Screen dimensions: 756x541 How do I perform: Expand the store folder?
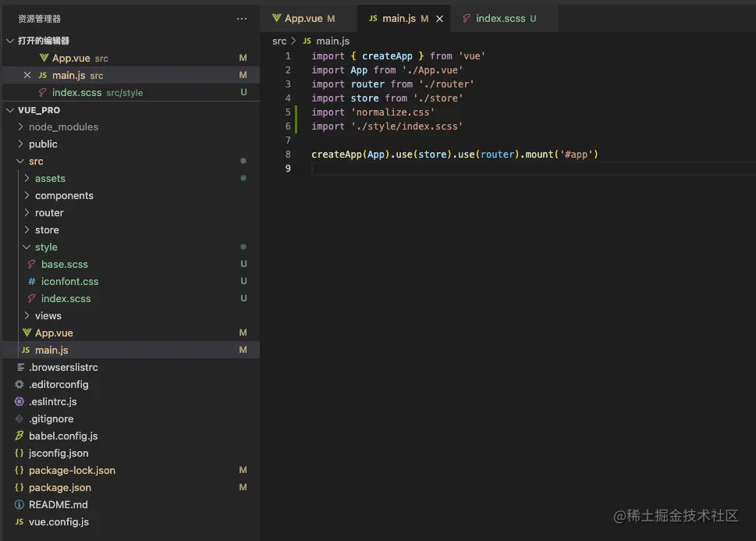tap(27, 230)
